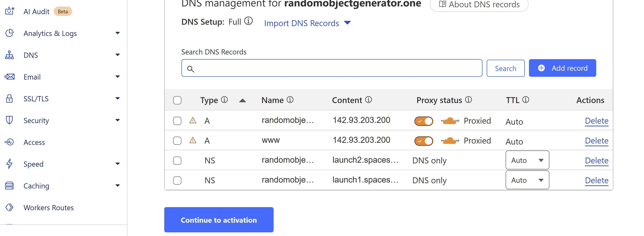Expand the Speed sidebar menu arrow
644x236 pixels.
[117, 164]
